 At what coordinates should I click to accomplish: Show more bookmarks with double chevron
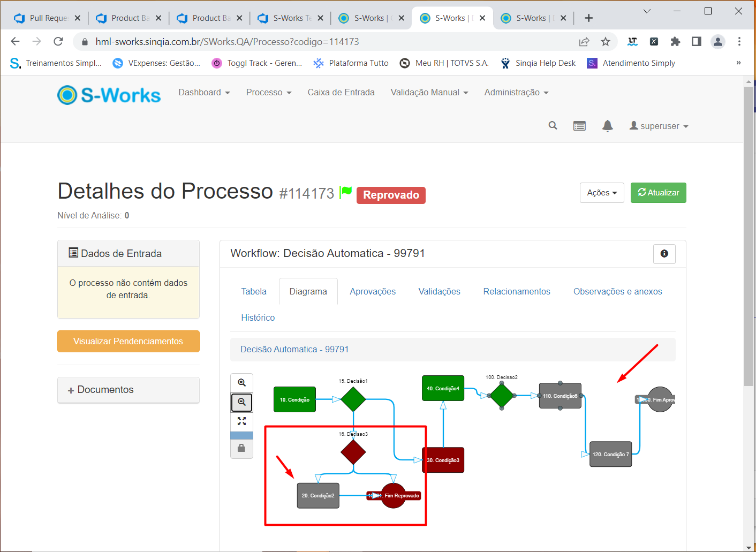pos(738,63)
